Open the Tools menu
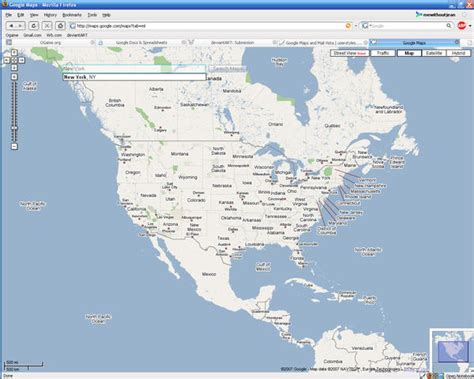The width and height of the screenshot is (474, 379). pos(92,15)
